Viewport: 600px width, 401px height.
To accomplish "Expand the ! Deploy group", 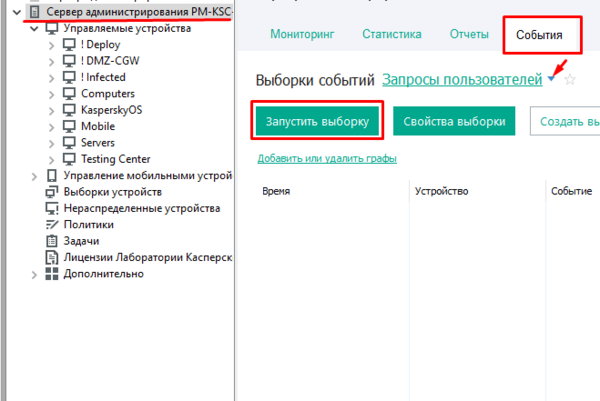I will [52, 45].
